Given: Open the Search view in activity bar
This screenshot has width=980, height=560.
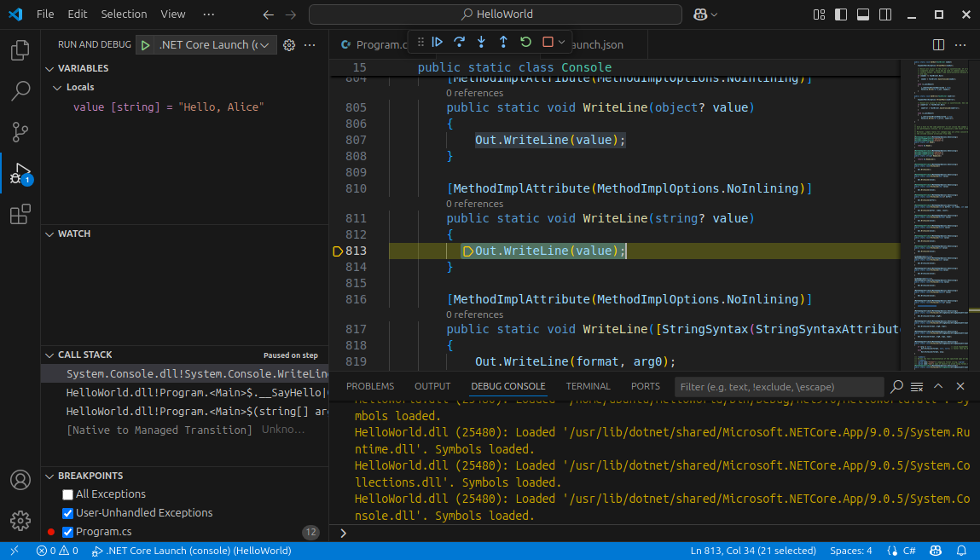Looking at the screenshot, I should (x=20, y=91).
